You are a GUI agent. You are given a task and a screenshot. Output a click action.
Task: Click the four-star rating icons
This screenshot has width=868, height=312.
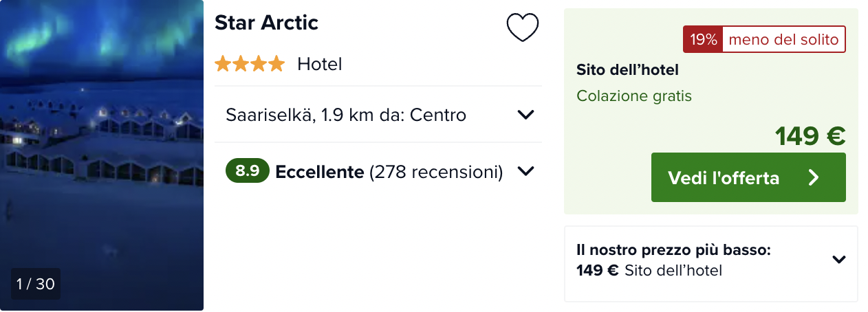click(249, 65)
